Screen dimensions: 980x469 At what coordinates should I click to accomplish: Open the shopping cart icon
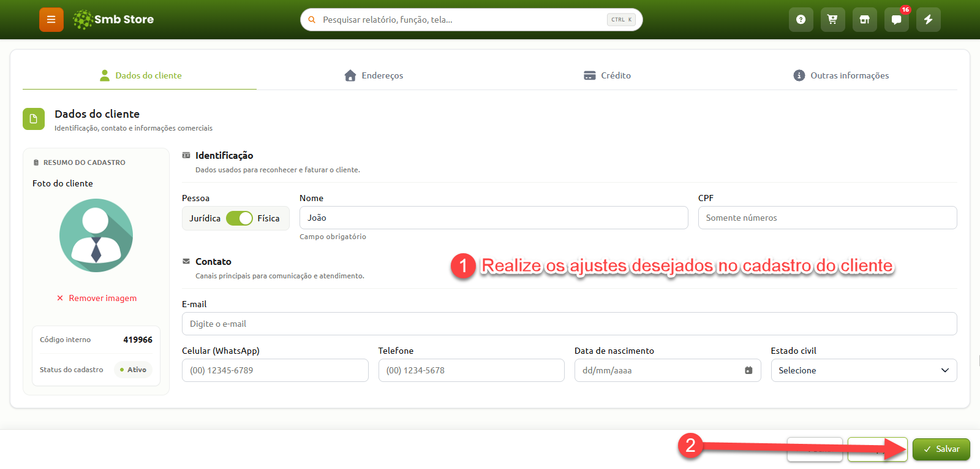pyautogui.click(x=833, y=20)
